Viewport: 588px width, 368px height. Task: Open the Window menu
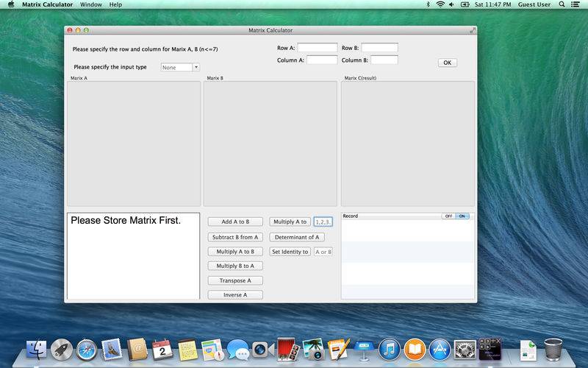91,4
